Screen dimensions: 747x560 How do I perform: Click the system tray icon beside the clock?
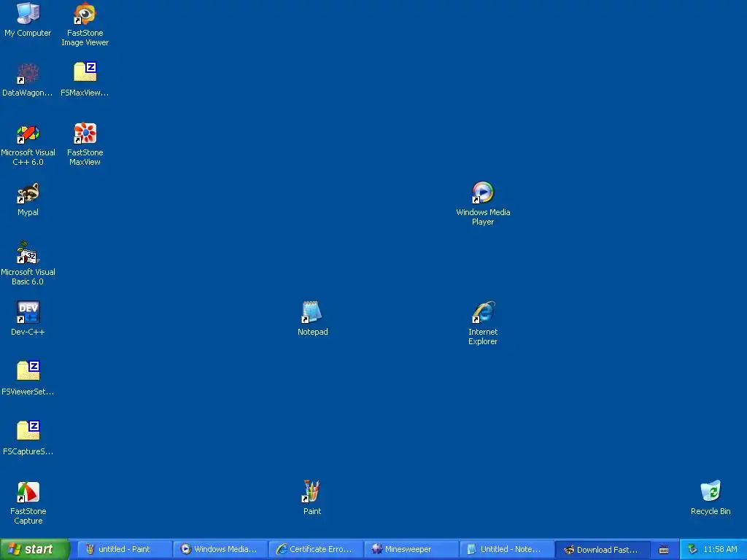pyautogui.click(x=692, y=550)
